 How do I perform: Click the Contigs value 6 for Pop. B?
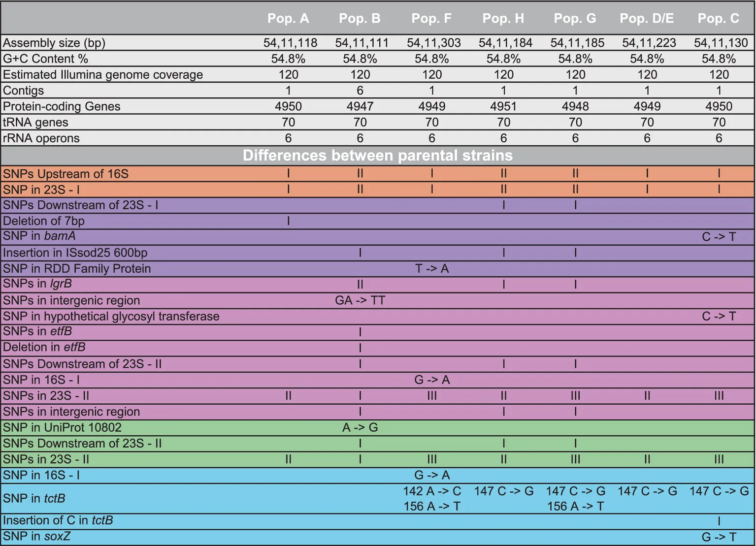[x=360, y=91]
